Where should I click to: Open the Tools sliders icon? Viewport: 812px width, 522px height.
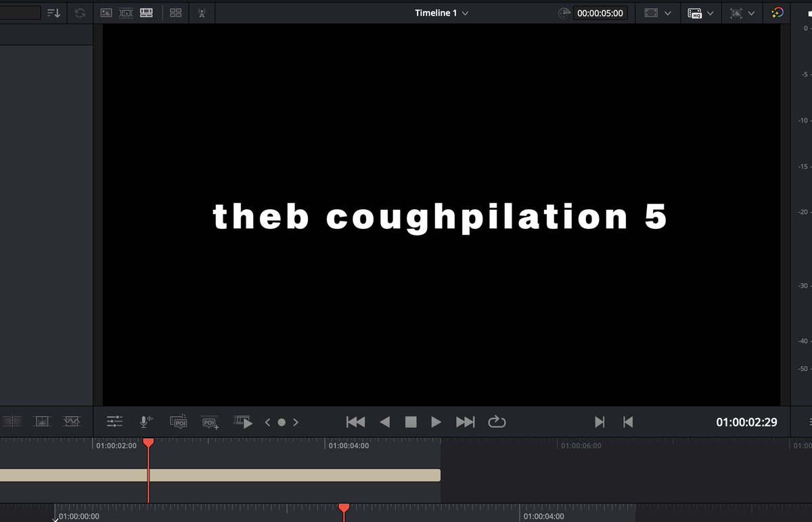pos(115,422)
